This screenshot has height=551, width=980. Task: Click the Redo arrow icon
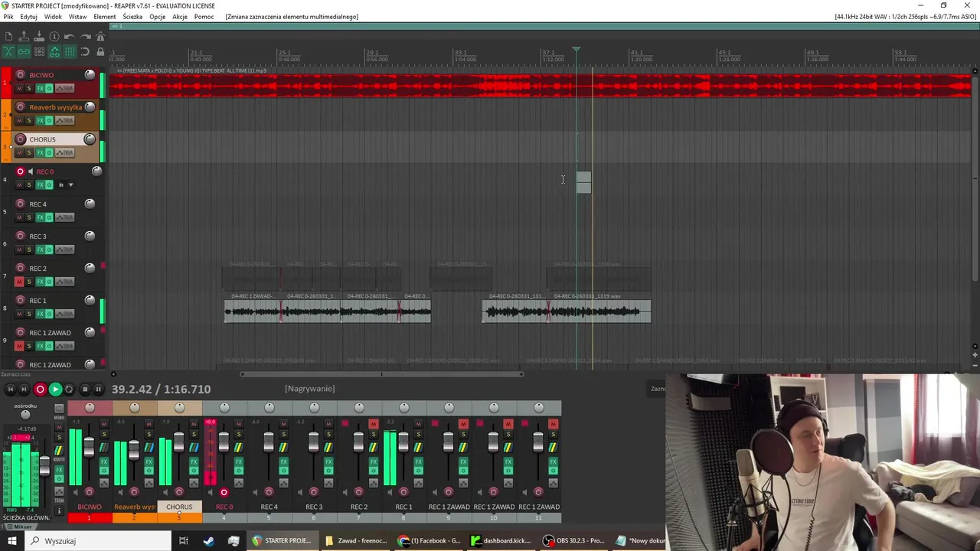tap(85, 36)
